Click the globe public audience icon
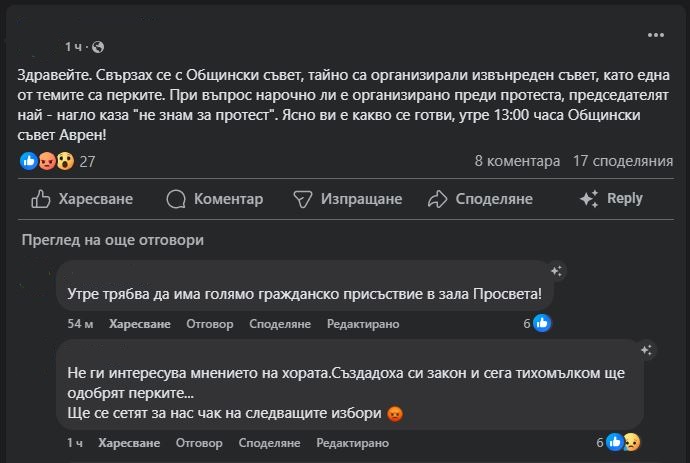Viewport: 690px width, 463px height. (98, 47)
